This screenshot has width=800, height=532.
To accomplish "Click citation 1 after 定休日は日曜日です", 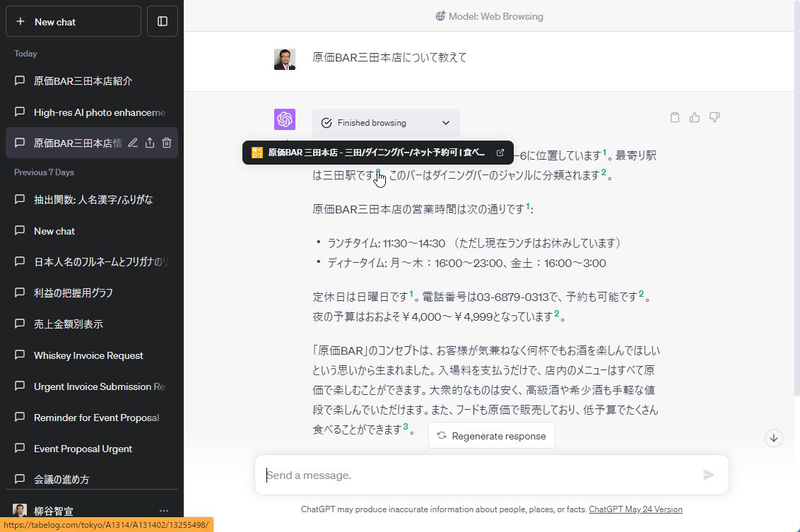I will (411, 294).
